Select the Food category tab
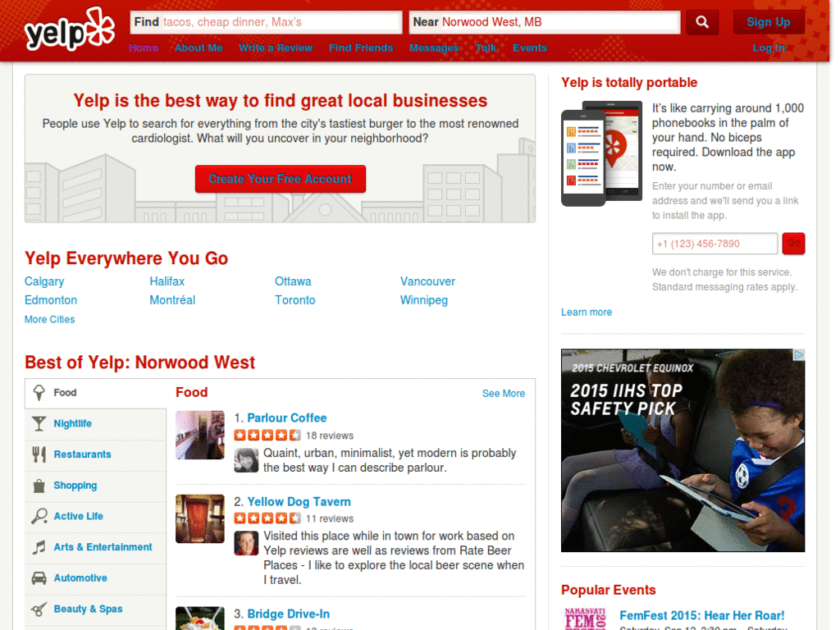 (x=95, y=393)
